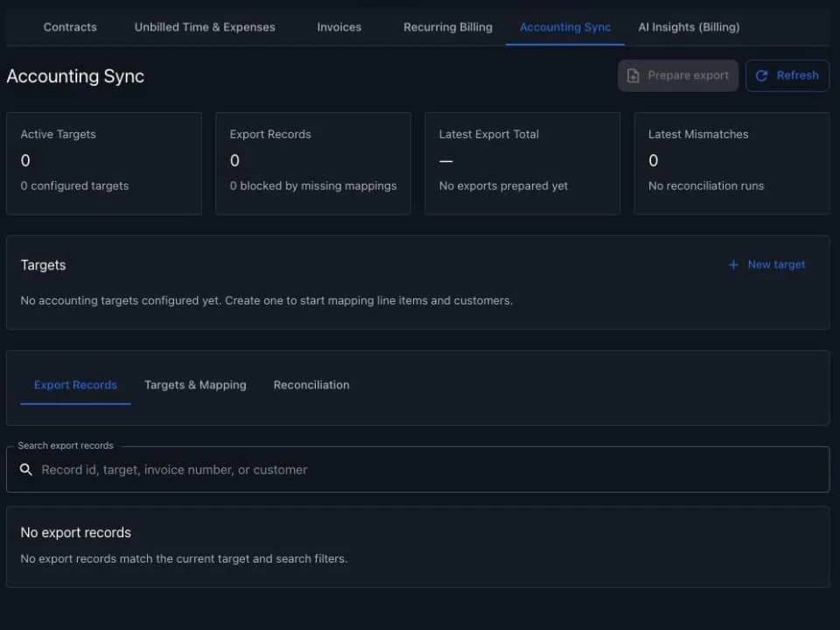Click the plus icon beside New target

tap(733, 264)
